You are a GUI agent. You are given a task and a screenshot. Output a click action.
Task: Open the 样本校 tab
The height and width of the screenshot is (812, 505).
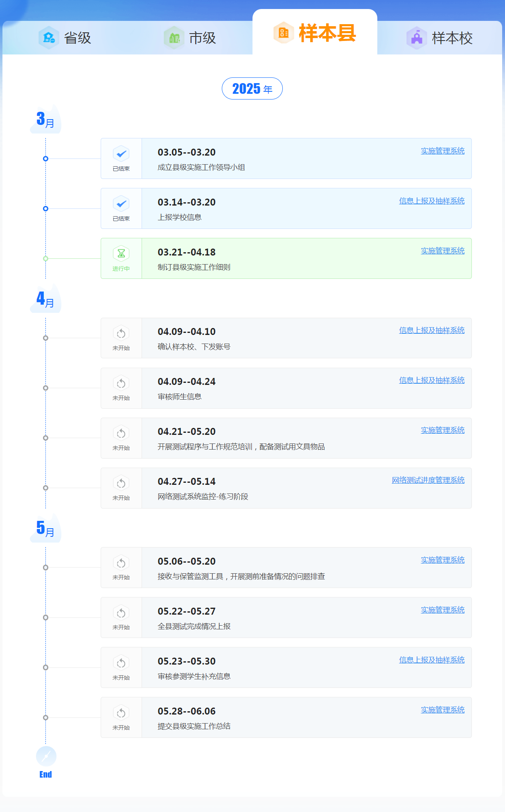click(x=440, y=38)
